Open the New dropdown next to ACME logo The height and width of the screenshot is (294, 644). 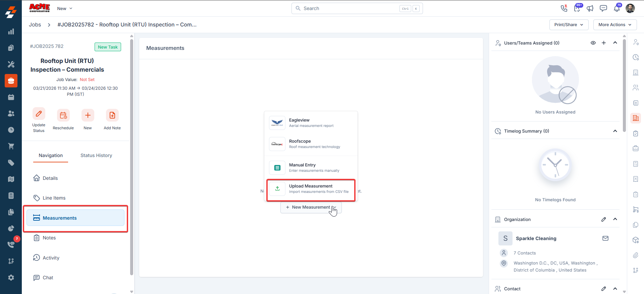point(65,9)
